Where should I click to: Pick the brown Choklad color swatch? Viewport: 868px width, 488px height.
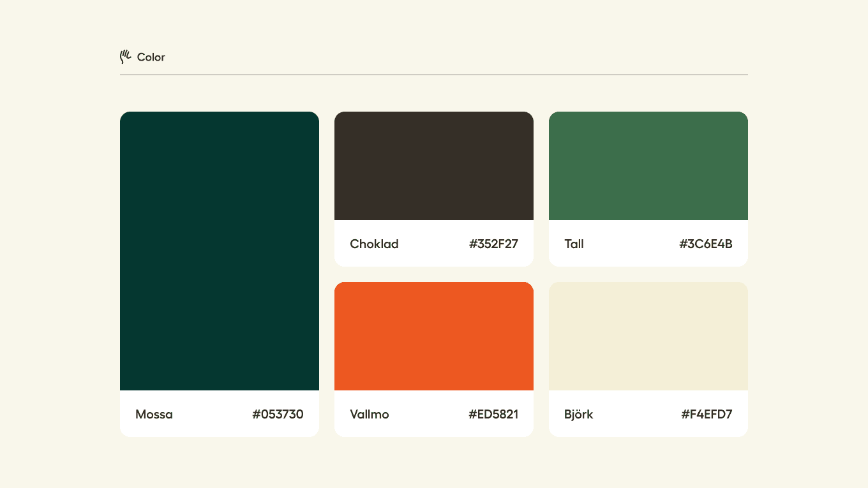pyautogui.click(x=434, y=166)
